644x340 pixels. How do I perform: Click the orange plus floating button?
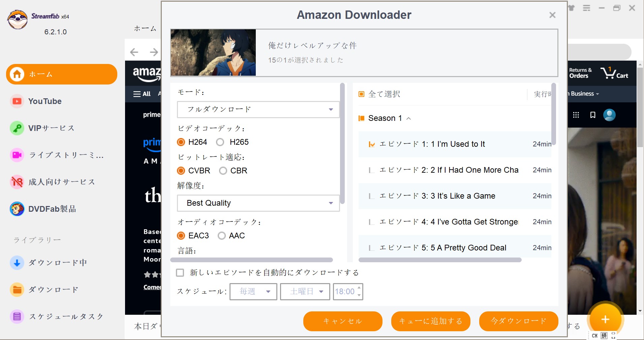pos(605,319)
